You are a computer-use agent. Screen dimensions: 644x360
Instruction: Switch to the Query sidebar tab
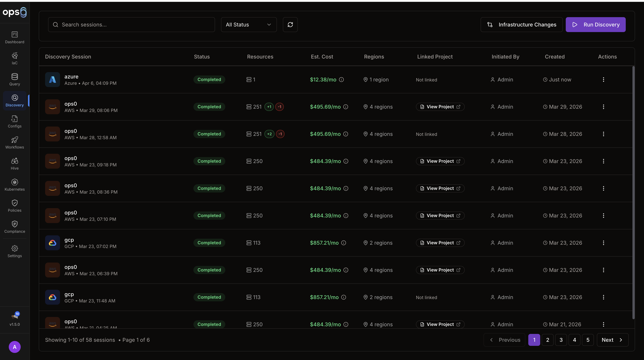tap(15, 80)
